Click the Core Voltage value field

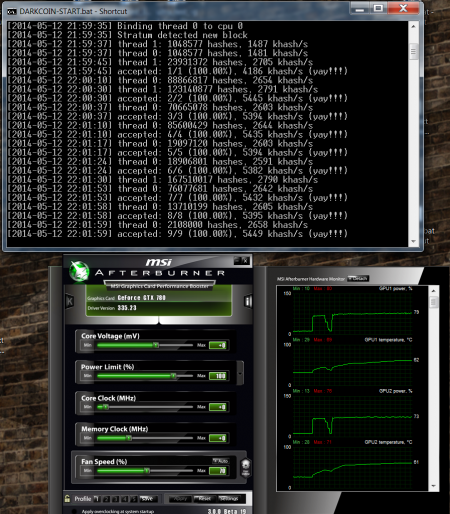click(x=218, y=345)
